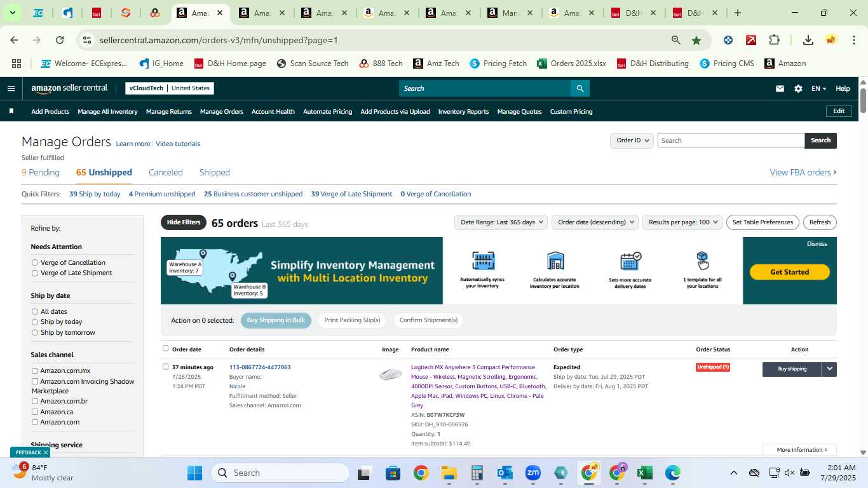Click the bookmark star in the address bar
This screenshot has height=488, width=868.
tap(696, 40)
